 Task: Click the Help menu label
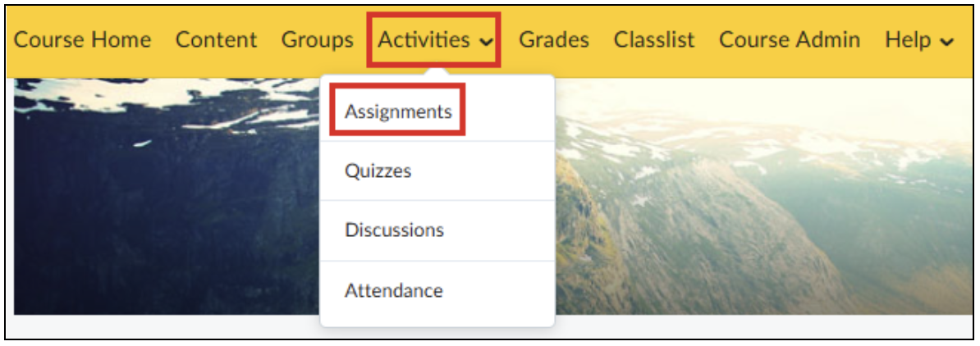click(909, 40)
